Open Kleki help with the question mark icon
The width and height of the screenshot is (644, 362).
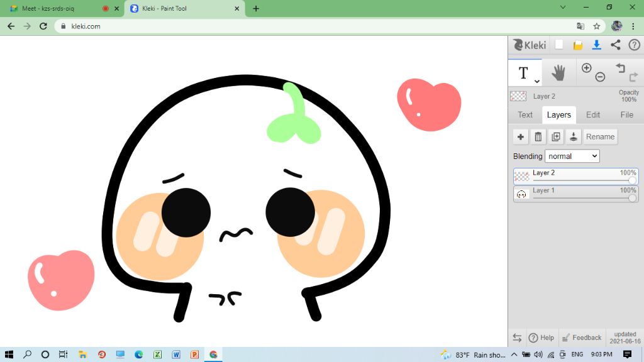[x=634, y=45]
